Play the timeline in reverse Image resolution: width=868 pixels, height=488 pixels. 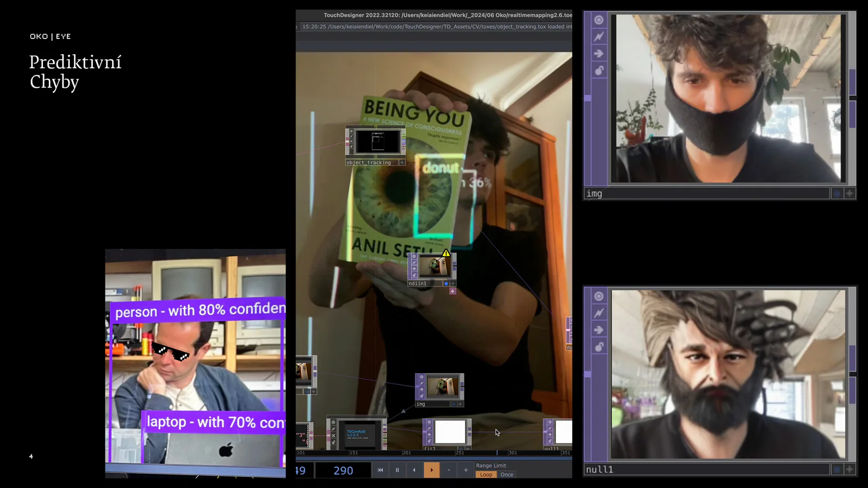click(x=414, y=470)
